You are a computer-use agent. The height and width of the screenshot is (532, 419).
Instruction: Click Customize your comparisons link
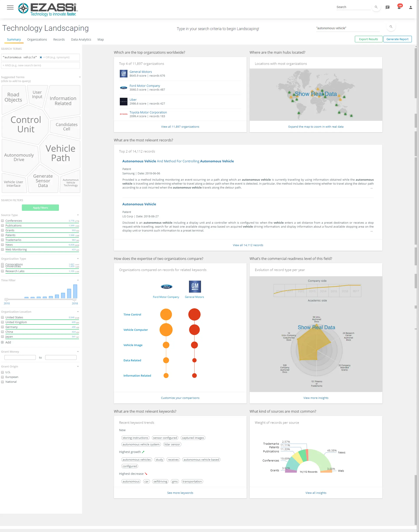pos(180,398)
